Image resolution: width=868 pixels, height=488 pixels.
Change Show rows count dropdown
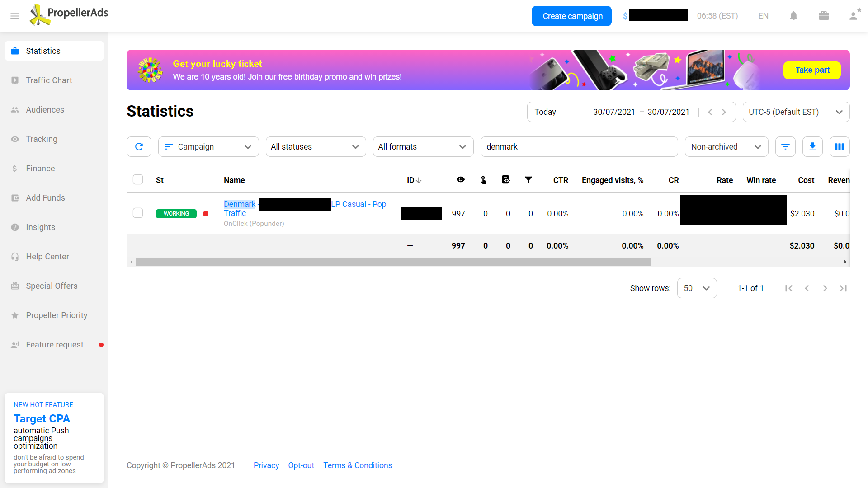tap(697, 288)
